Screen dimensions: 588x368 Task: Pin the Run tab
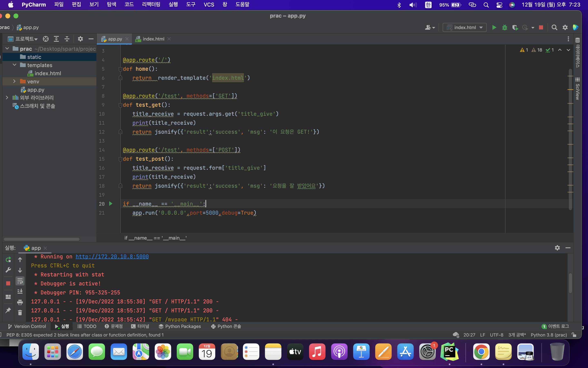pyautogui.click(x=8, y=310)
